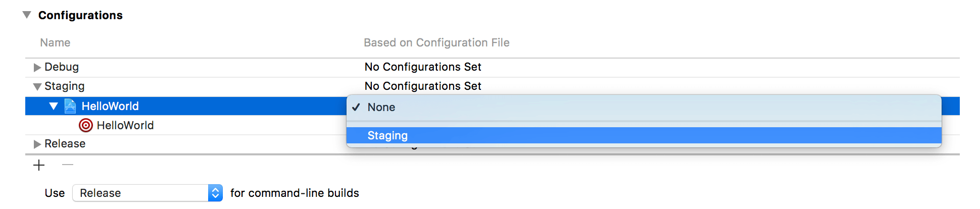This screenshot has height=209, width=980.
Task: Click the blue arrows on Release popup
Action: point(216,193)
